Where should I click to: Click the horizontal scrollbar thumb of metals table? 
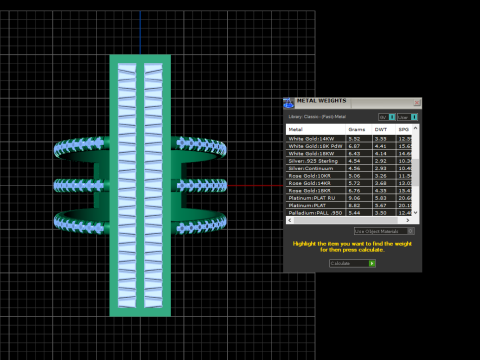(x=345, y=220)
